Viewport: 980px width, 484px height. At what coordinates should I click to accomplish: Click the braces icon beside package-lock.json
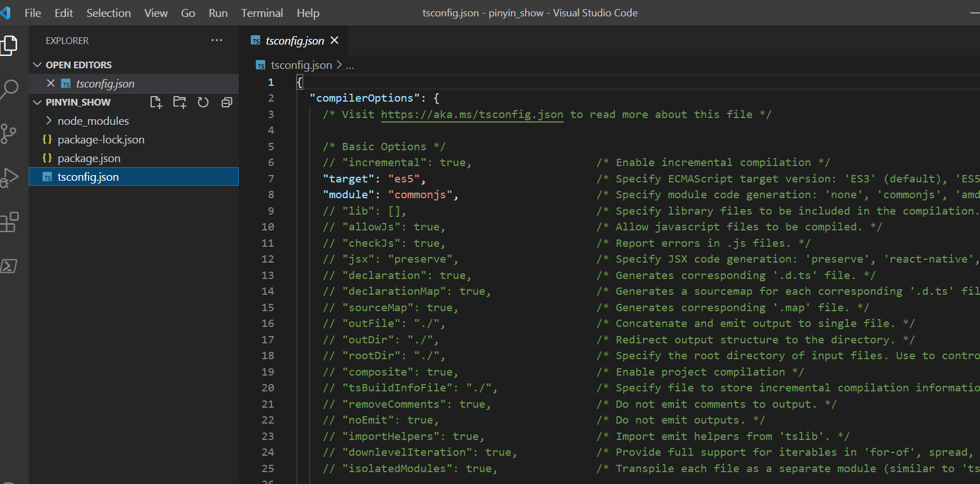[x=47, y=139]
